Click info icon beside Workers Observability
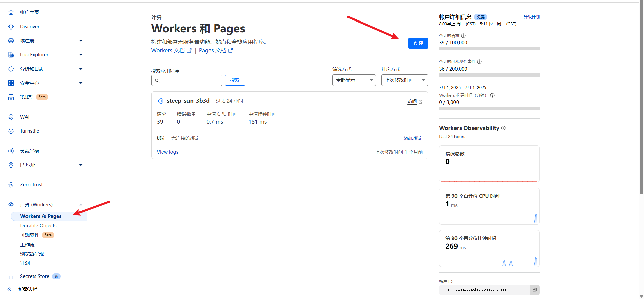The height and width of the screenshot is (299, 644). [503, 128]
